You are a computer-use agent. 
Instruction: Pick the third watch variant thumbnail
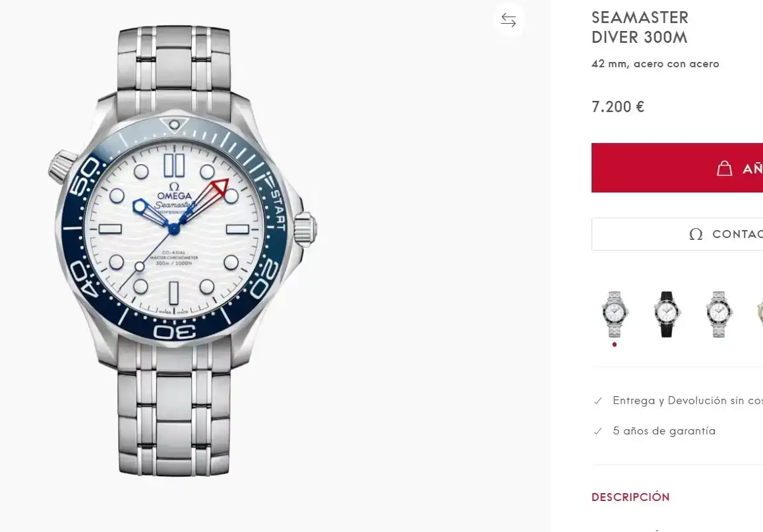[717, 314]
